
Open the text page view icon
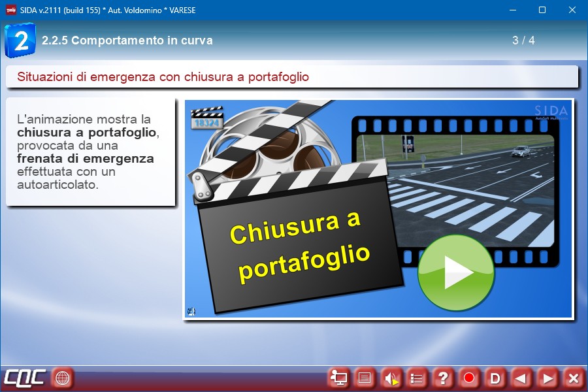(x=365, y=378)
